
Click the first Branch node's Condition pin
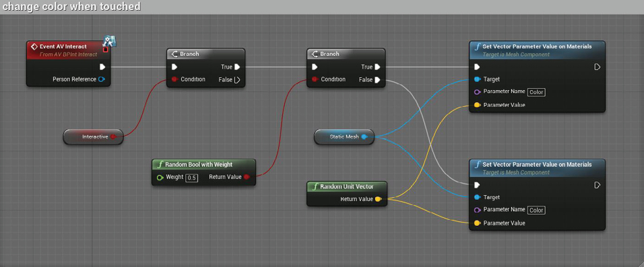coord(174,79)
